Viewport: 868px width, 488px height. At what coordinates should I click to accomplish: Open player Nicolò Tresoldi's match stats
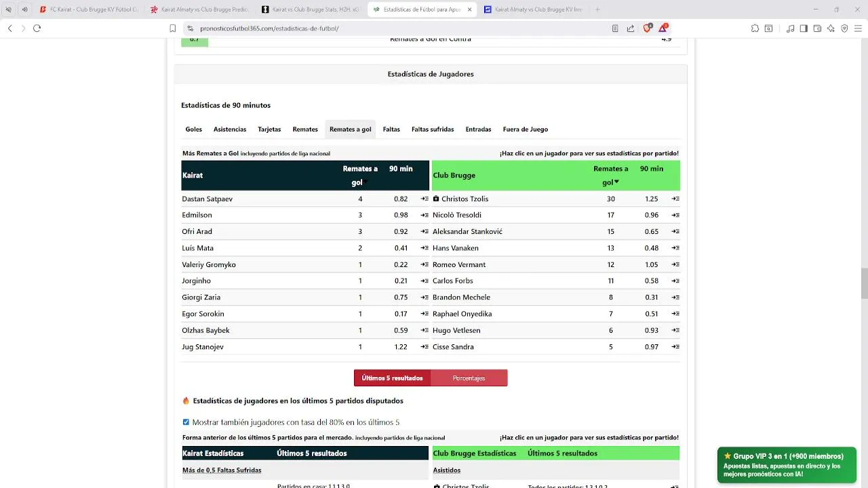coord(457,215)
